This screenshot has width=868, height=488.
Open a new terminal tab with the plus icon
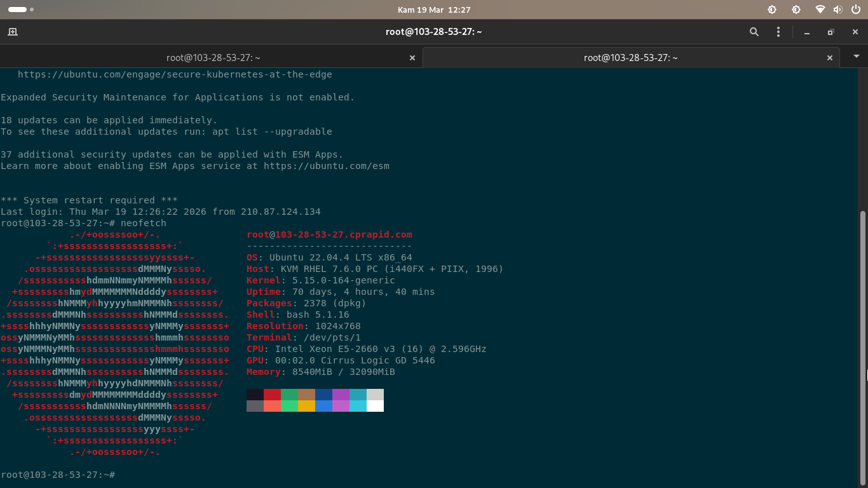pos(13,32)
